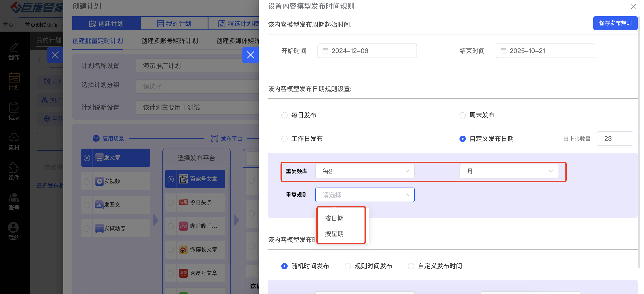The width and height of the screenshot is (644, 294).
Task: Click the 保存发布规则 button
Action: coord(615,23)
